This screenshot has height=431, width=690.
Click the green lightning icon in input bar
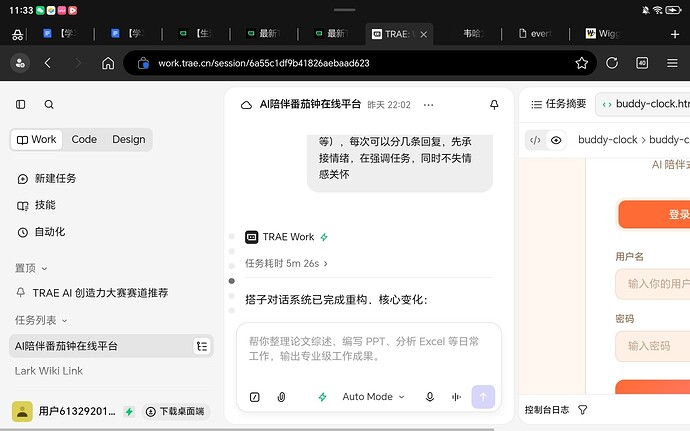pos(323,397)
